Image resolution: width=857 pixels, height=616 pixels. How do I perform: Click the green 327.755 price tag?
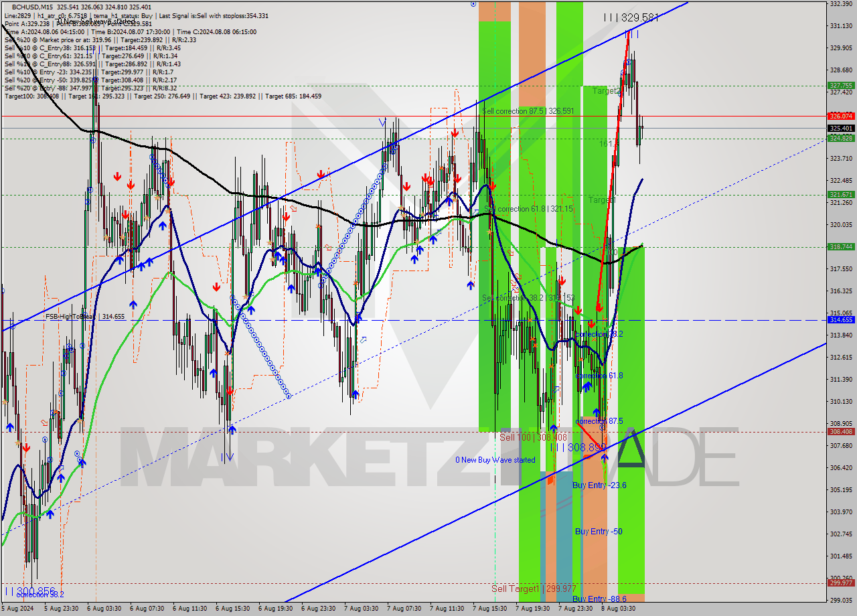[841, 86]
